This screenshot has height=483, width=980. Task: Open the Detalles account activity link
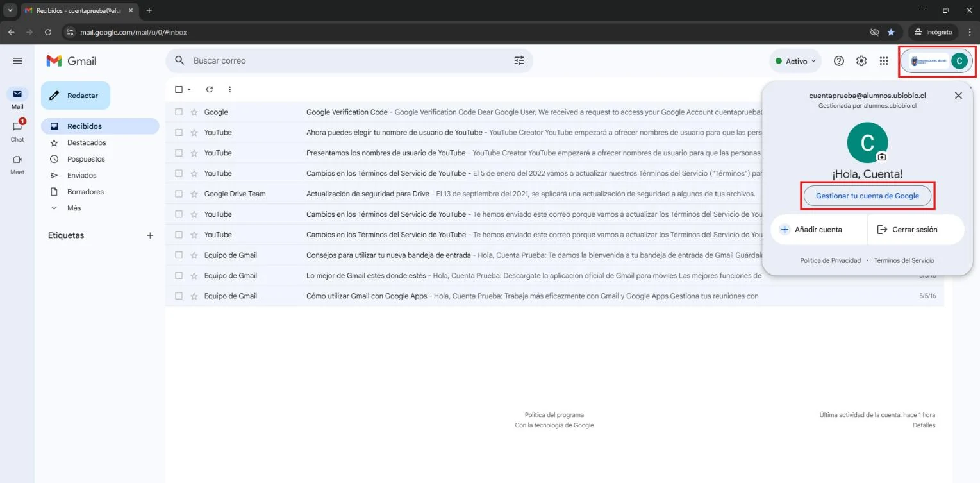(x=924, y=425)
